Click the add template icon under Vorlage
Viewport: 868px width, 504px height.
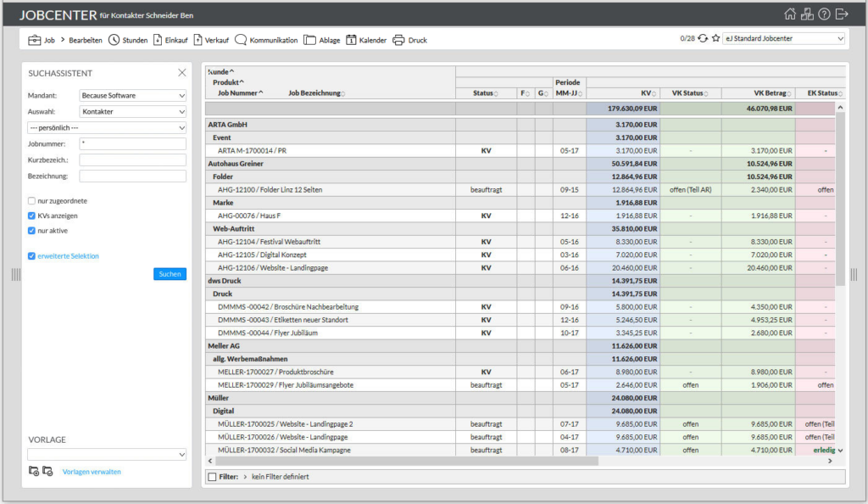point(34,471)
